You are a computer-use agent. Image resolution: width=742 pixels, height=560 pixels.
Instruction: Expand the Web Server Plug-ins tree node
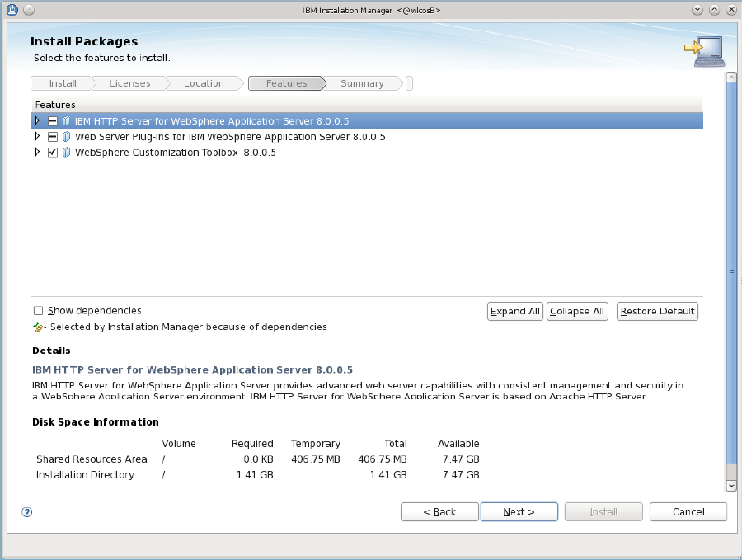coord(37,136)
